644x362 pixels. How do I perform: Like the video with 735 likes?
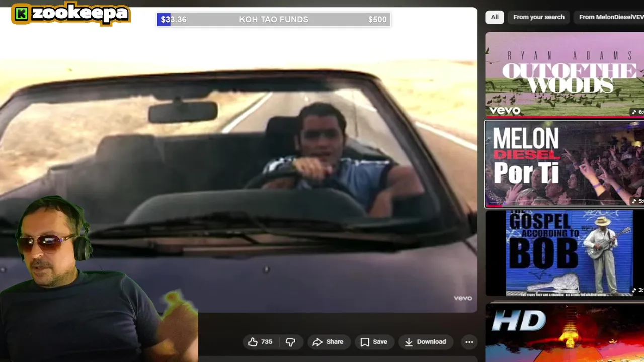(260, 342)
